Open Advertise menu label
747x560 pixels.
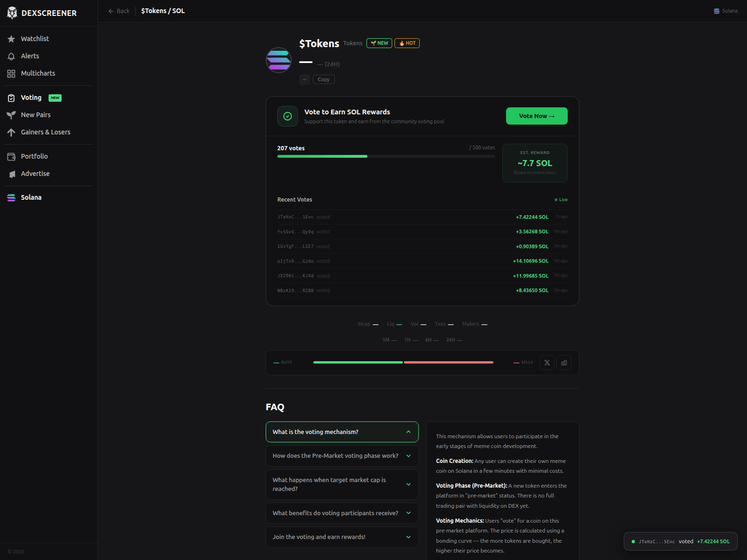click(x=35, y=174)
